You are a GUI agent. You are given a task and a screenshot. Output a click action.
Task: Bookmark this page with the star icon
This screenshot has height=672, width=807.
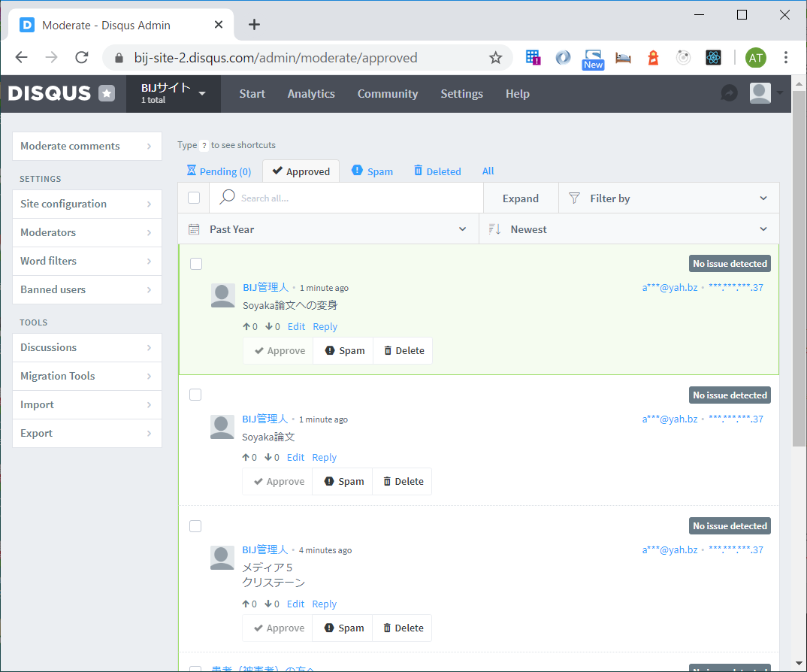[x=495, y=58]
